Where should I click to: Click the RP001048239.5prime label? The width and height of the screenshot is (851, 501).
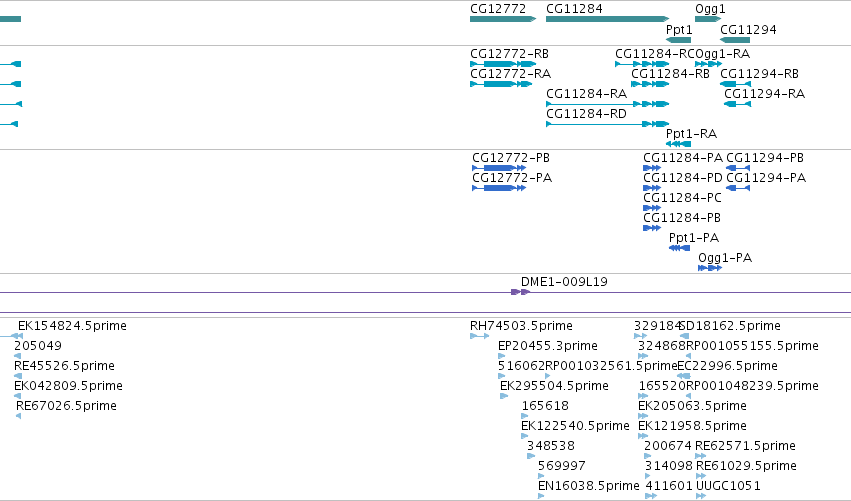tap(752, 386)
